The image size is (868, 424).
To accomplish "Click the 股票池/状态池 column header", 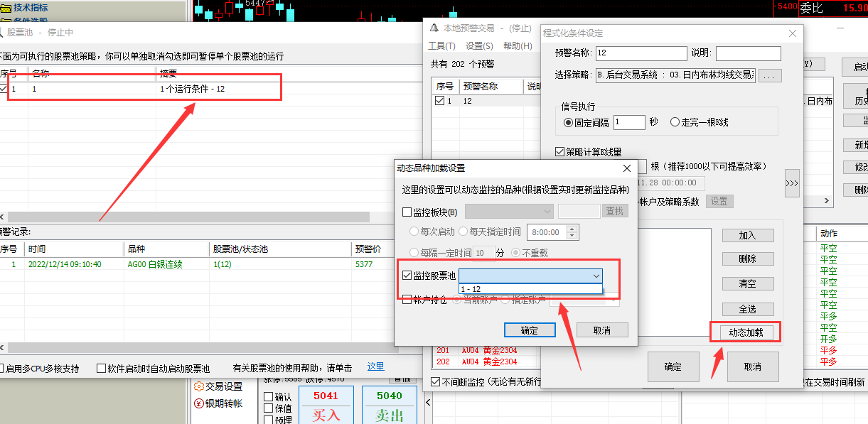I will [280, 249].
